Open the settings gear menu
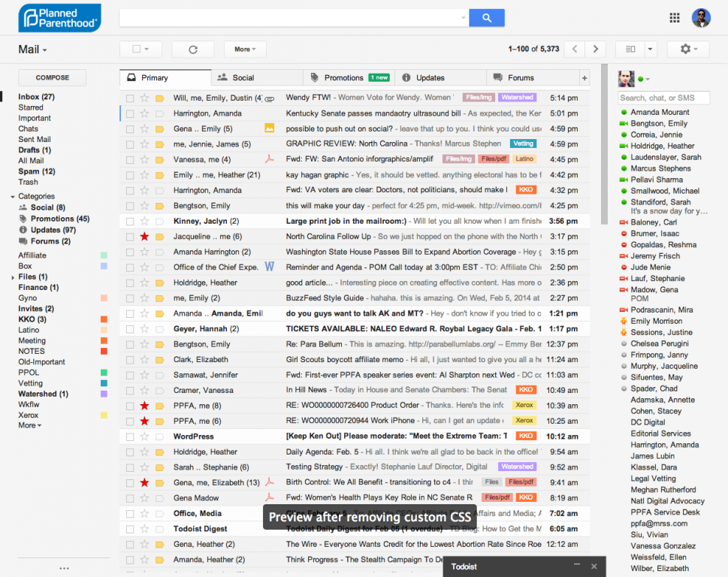 pyautogui.click(x=688, y=49)
